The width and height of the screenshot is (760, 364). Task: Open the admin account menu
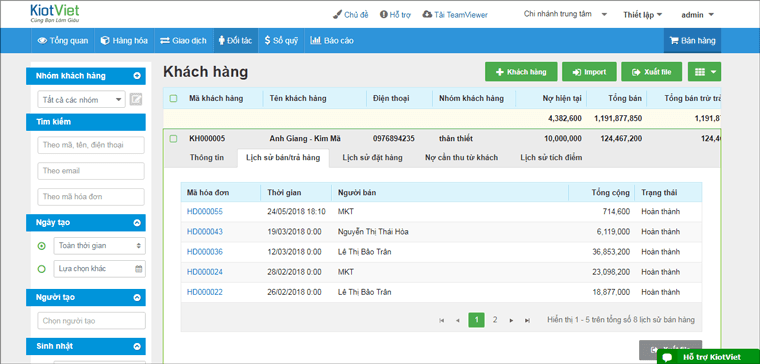click(x=697, y=15)
